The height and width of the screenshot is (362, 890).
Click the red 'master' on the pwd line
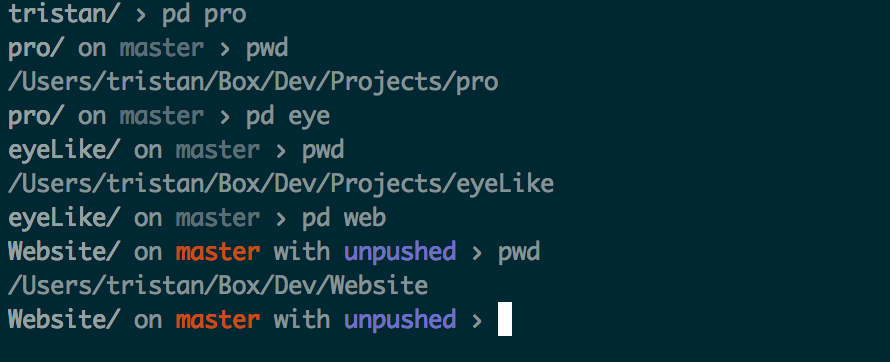click(x=218, y=252)
